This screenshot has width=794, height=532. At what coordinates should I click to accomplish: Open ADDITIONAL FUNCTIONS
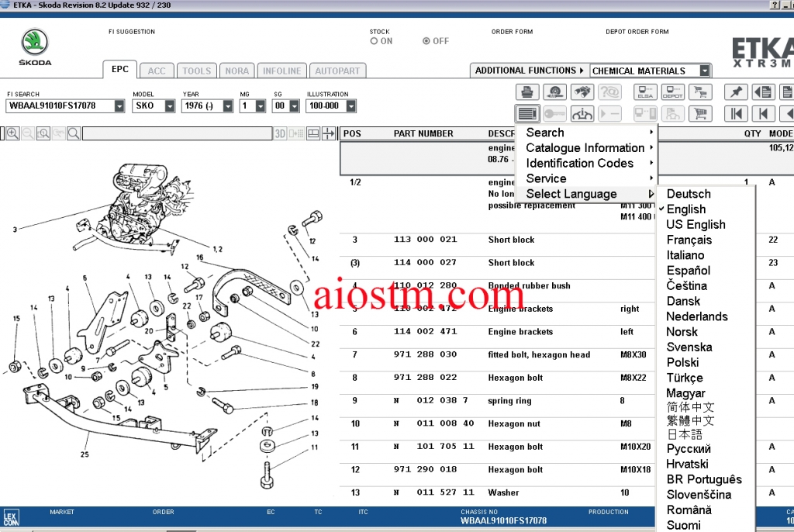click(527, 70)
